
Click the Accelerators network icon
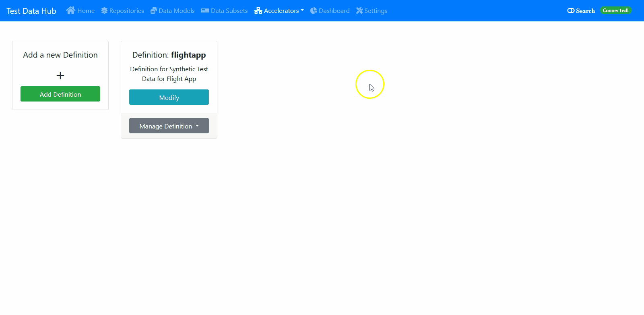258,11
